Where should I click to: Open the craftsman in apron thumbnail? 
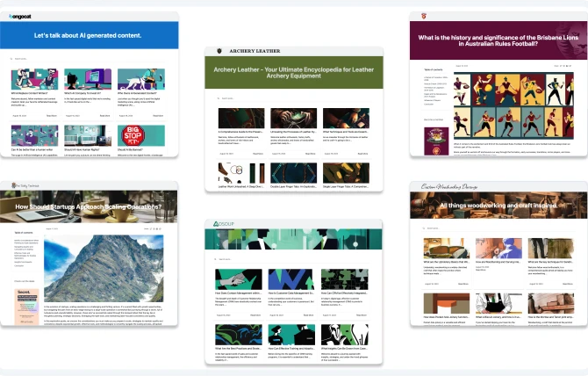498,303
